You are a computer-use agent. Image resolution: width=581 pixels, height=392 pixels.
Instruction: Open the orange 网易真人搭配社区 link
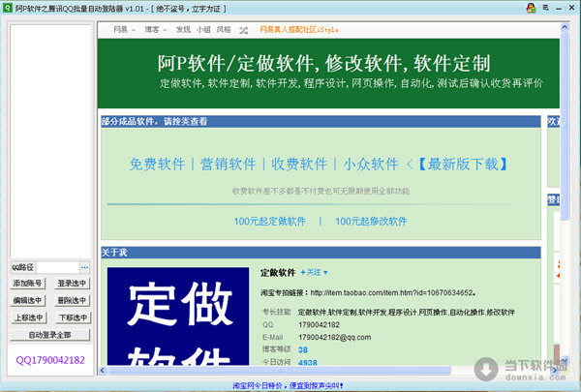click(x=298, y=30)
